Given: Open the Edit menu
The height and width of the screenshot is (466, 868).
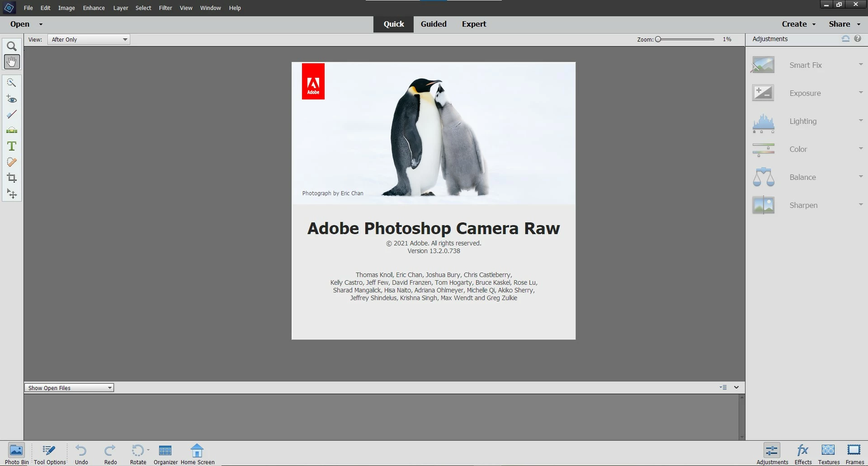Looking at the screenshot, I should click(45, 8).
